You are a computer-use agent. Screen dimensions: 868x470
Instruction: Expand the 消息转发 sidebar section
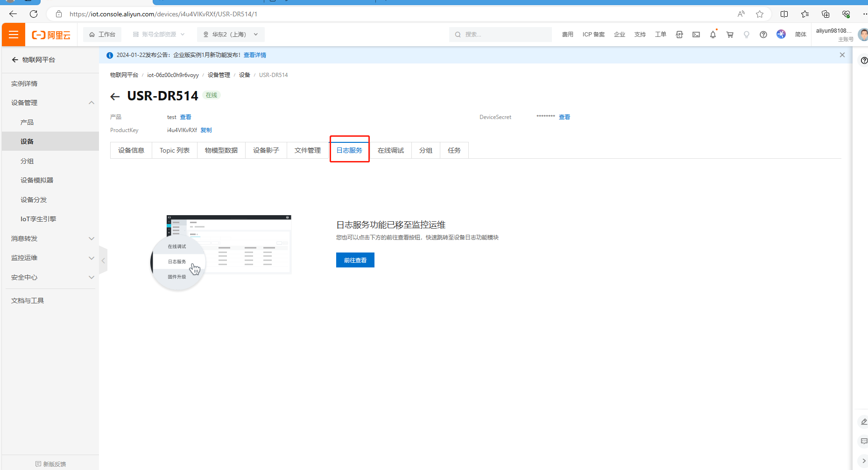pos(92,239)
